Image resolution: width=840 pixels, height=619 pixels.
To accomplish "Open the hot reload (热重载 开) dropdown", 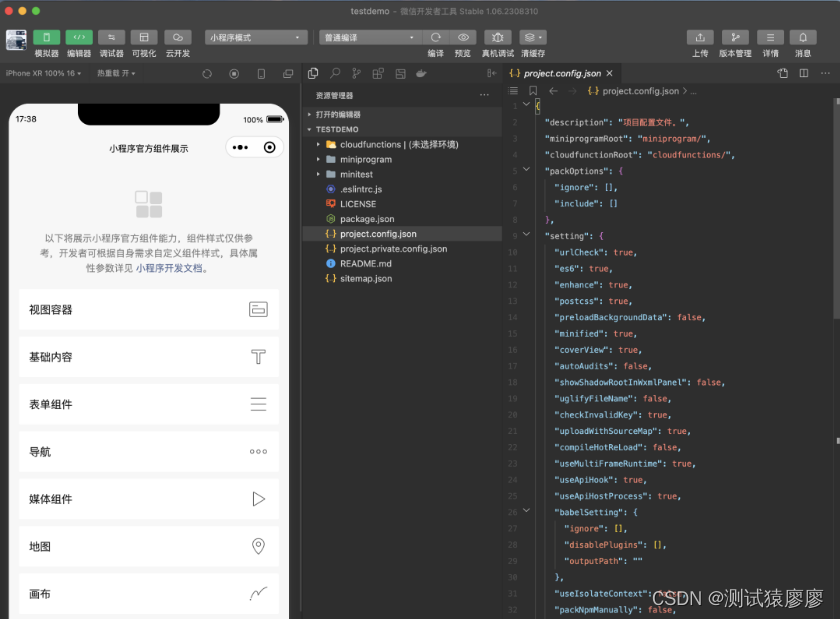I will click(x=116, y=73).
